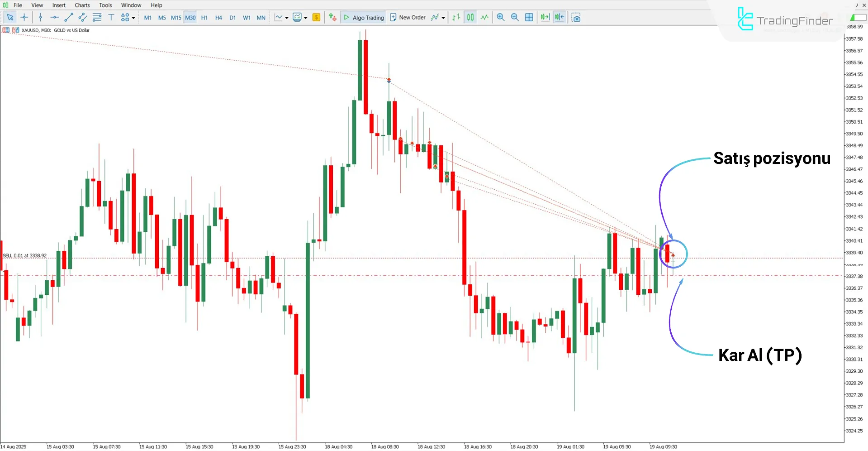Click the SELL 0.01 at 3338.92 order label
Screen dimensions: 868x451
(x=25, y=255)
